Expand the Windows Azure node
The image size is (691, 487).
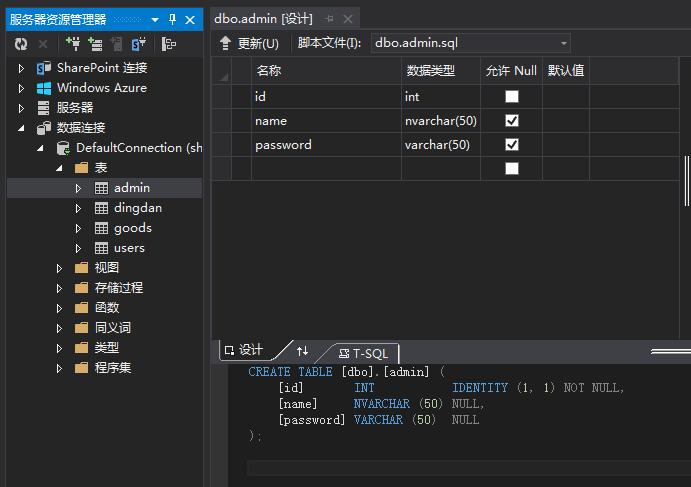point(21,88)
